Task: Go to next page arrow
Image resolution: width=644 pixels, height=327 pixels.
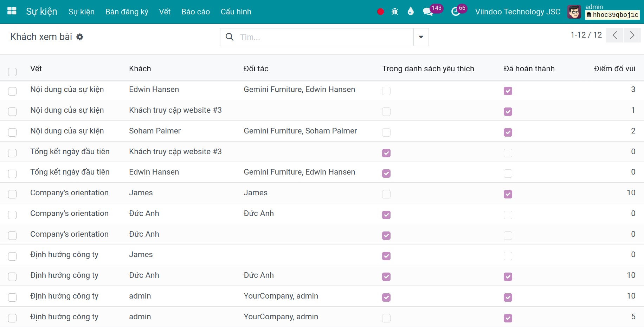Action: (x=632, y=35)
